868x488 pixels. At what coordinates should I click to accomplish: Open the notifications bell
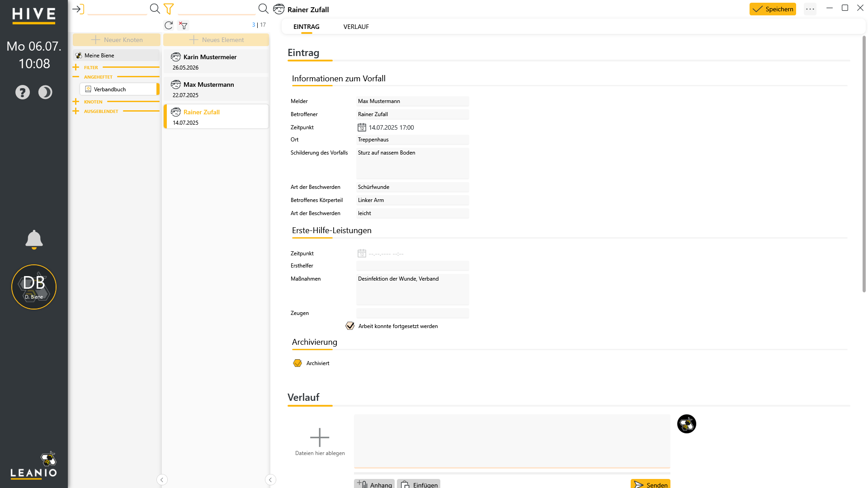coord(34,239)
